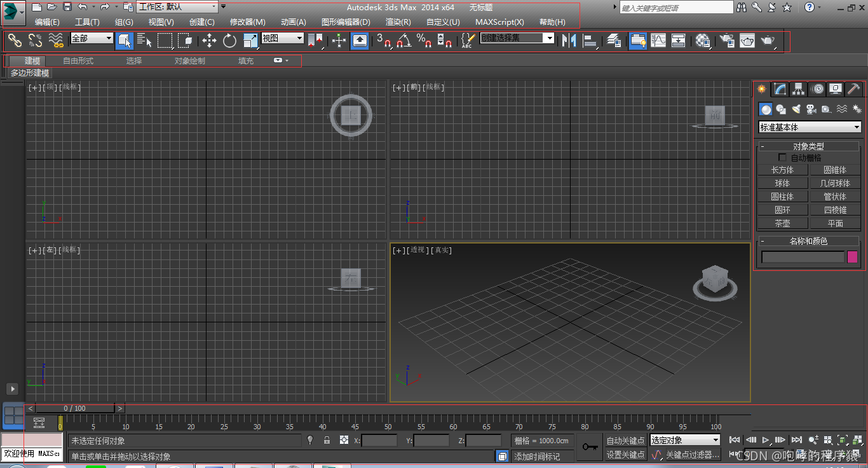Viewport: 868px width, 468px height.
Task: Click the 茶壶 teapot button
Action: tap(783, 223)
